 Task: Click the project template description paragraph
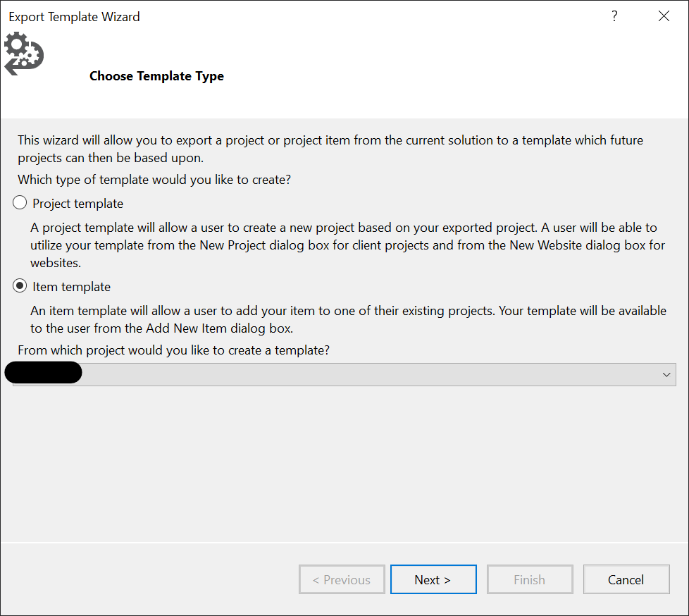pyautogui.click(x=347, y=245)
